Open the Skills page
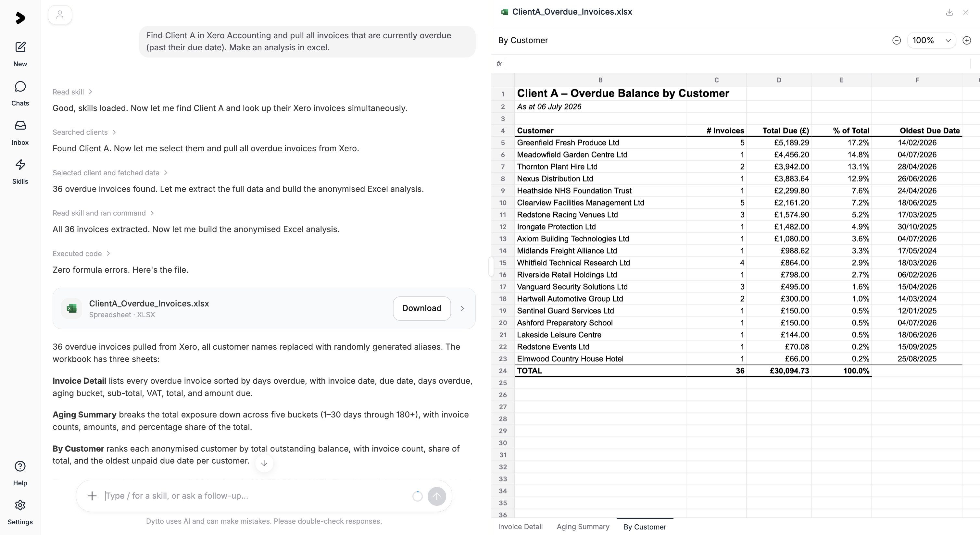980x535 pixels. tap(20, 172)
